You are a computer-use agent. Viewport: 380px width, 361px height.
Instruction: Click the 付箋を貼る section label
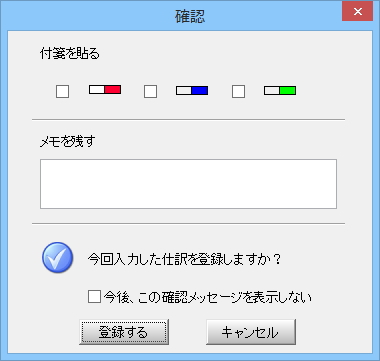click(70, 53)
